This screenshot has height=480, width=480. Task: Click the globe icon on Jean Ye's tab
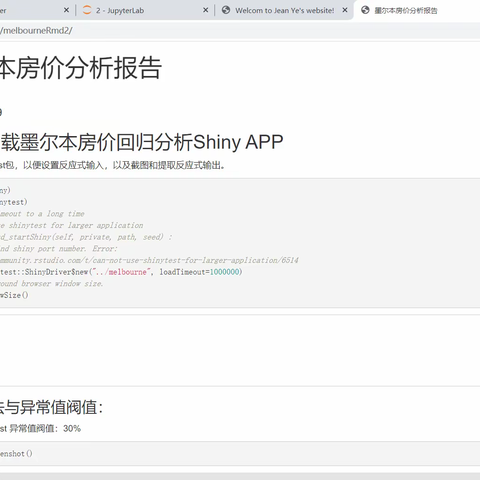226,10
